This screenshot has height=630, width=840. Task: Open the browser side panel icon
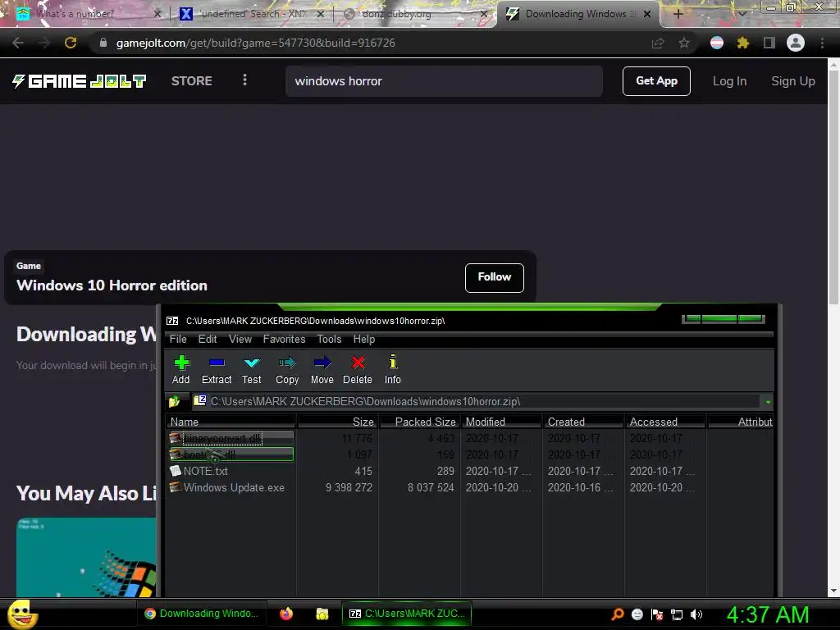click(x=769, y=43)
